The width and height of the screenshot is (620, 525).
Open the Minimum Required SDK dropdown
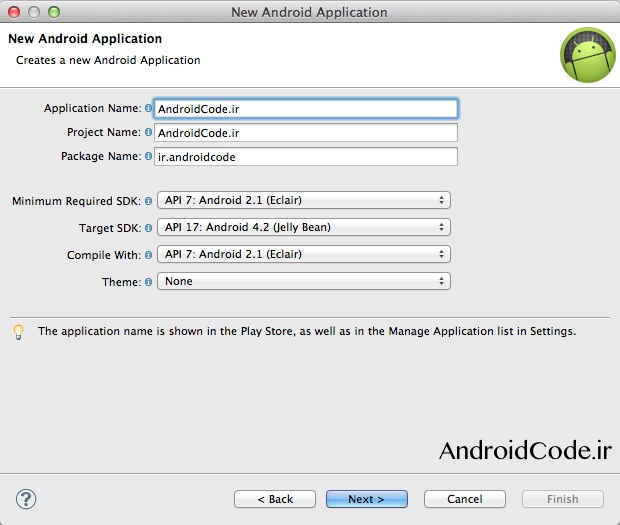click(304, 201)
